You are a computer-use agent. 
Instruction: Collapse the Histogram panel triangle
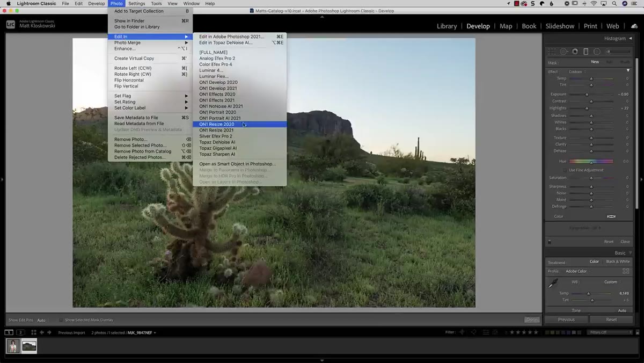point(630,38)
